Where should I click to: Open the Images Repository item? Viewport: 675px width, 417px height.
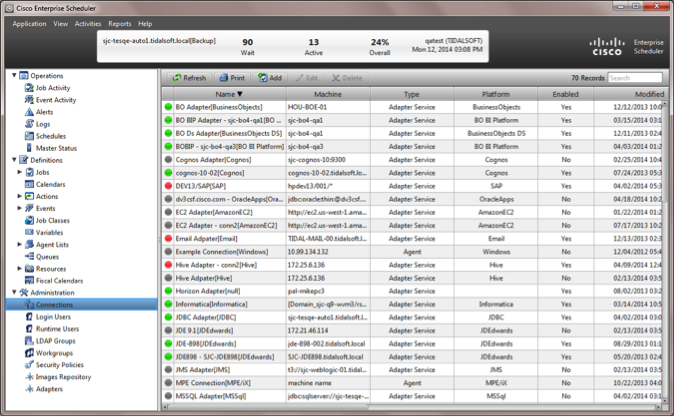[63, 377]
